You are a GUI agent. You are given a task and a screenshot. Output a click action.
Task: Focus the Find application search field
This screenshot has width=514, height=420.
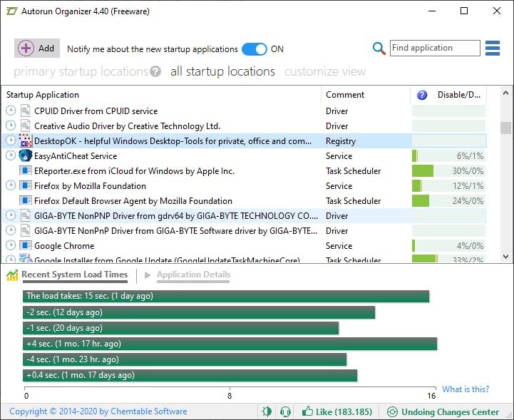click(x=435, y=48)
